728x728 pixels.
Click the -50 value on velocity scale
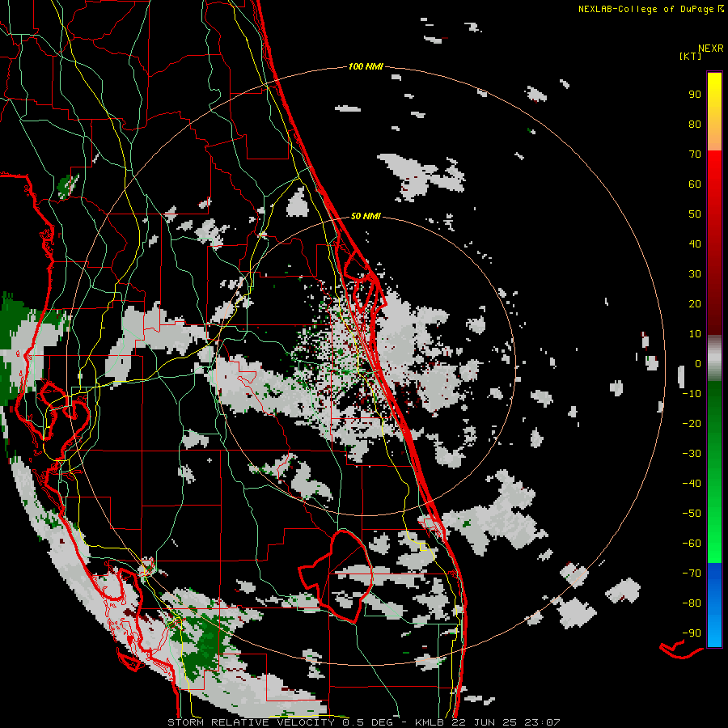coord(692,514)
